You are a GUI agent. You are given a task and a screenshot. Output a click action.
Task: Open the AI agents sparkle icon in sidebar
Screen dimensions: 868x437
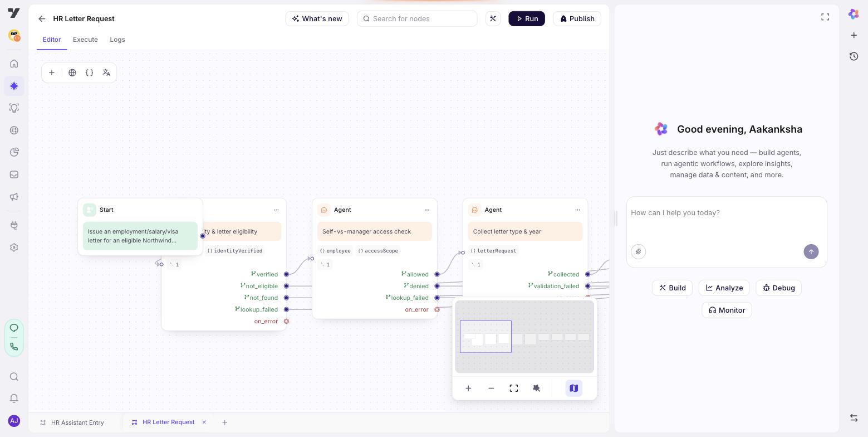click(14, 86)
